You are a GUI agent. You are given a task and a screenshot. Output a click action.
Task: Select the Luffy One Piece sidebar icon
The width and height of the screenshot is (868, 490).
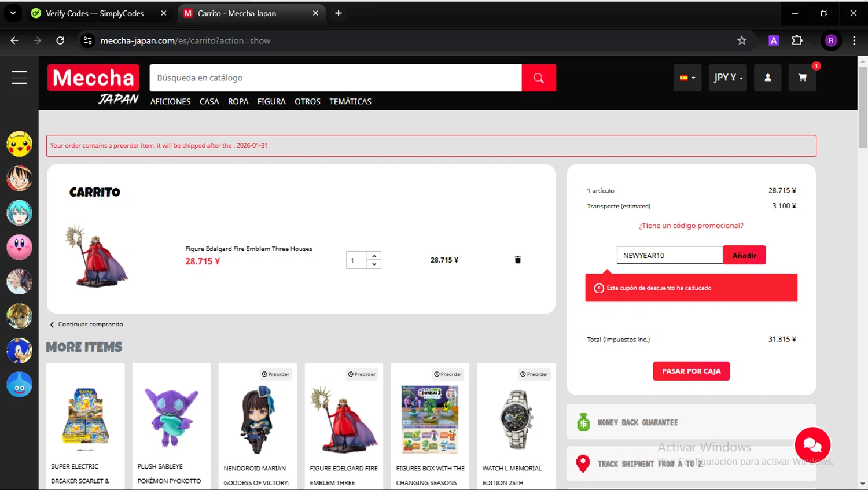pyautogui.click(x=19, y=178)
